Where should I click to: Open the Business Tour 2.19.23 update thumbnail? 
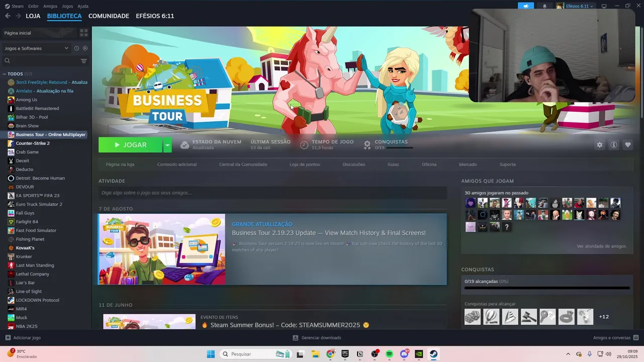coord(162,249)
